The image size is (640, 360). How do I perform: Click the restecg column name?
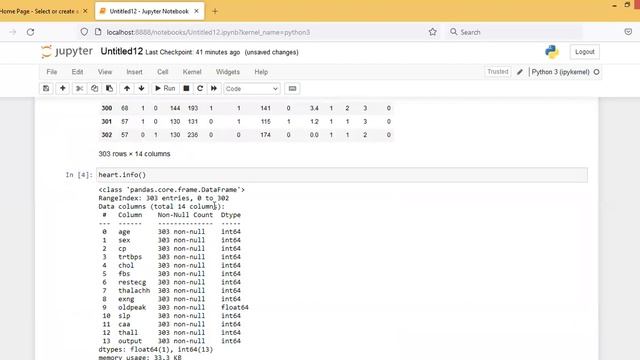[x=132, y=282]
